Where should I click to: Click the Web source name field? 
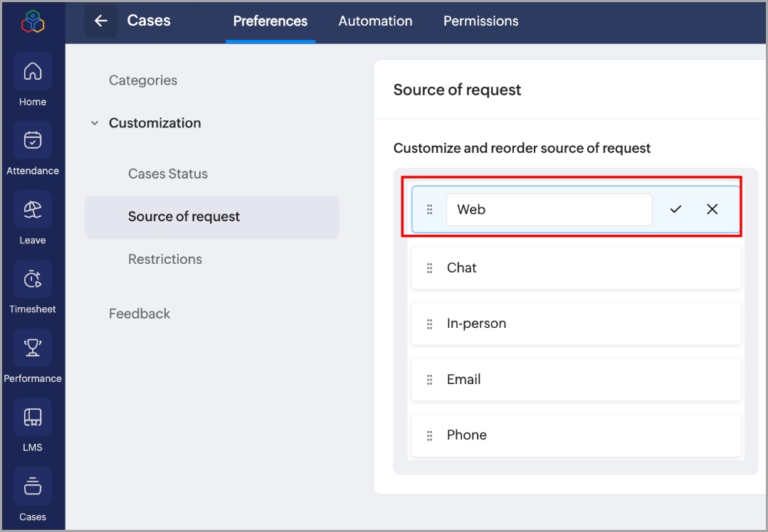[x=549, y=210]
